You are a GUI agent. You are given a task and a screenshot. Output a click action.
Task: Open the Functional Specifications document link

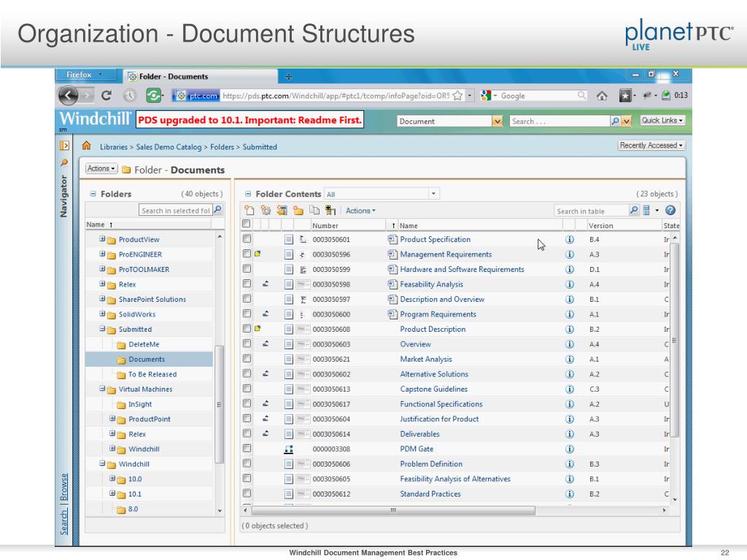441,404
